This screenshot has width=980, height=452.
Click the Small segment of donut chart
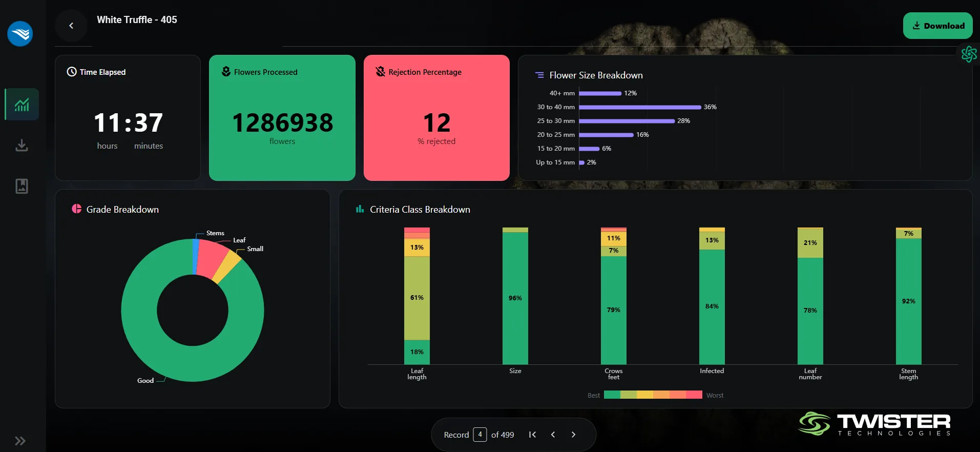pos(227,266)
